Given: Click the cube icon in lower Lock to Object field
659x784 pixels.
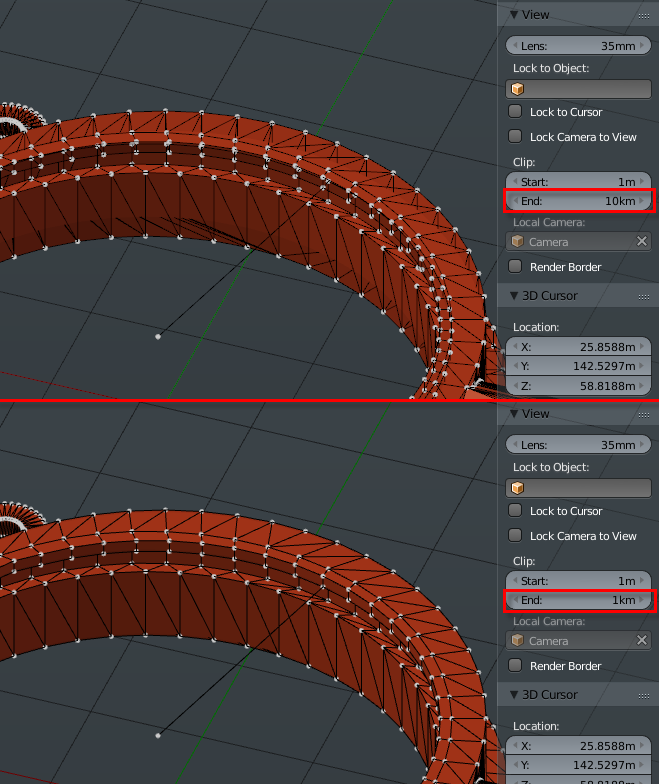Looking at the screenshot, I should click(x=518, y=488).
